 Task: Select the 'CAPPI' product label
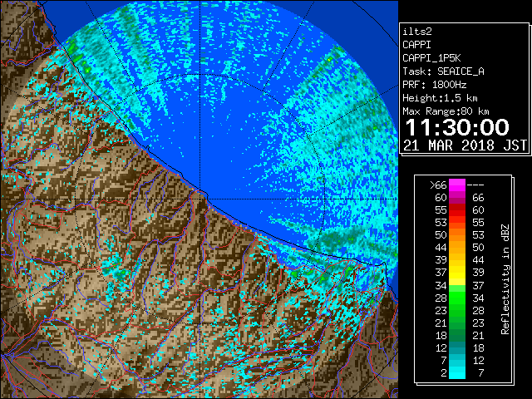(x=416, y=45)
